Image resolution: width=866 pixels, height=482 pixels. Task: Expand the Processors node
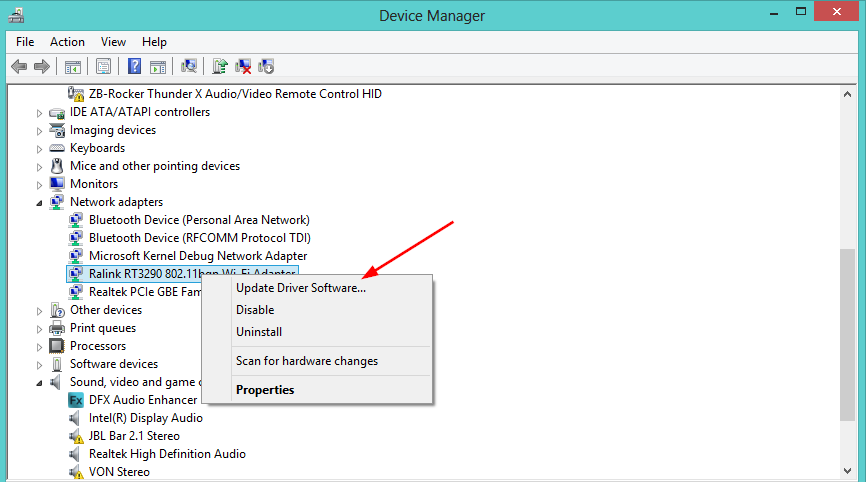[40, 346]
